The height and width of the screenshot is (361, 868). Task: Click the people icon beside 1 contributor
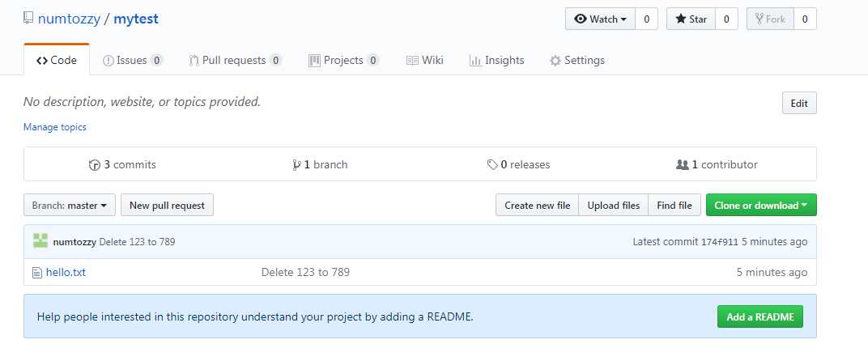click(x=683, y=164)
